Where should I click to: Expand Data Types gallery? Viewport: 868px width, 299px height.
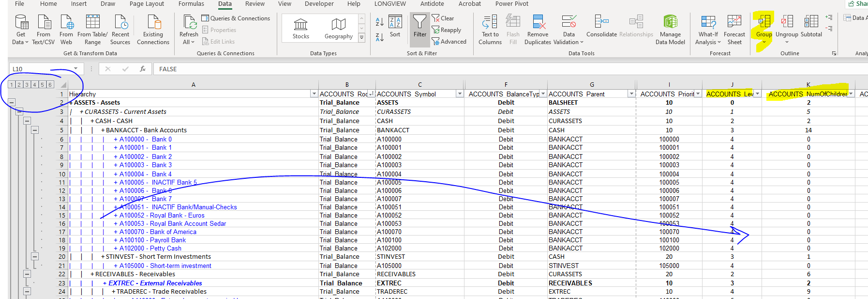361,38
